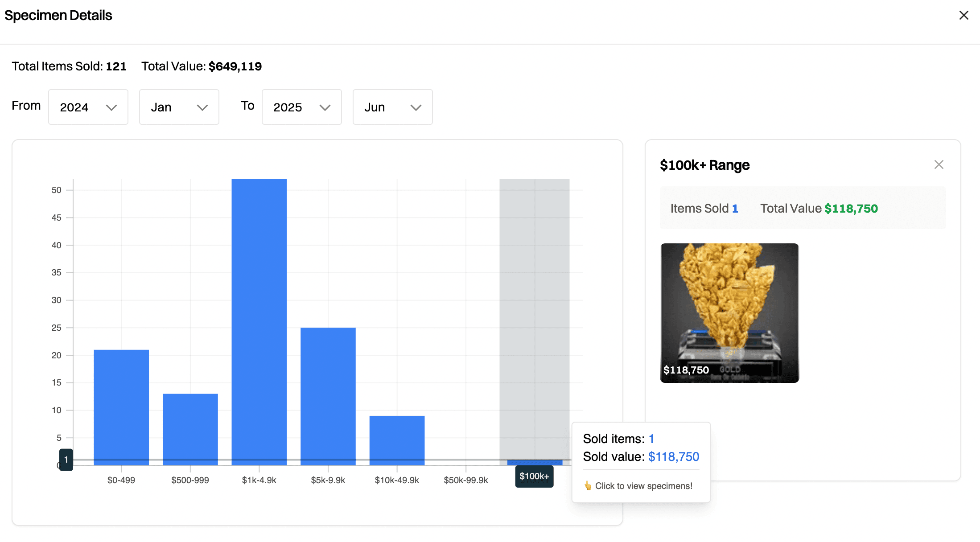980x542 pixels.
Task: Dismiss the $100k+ Range panel
Action: (x=939, y=164)
